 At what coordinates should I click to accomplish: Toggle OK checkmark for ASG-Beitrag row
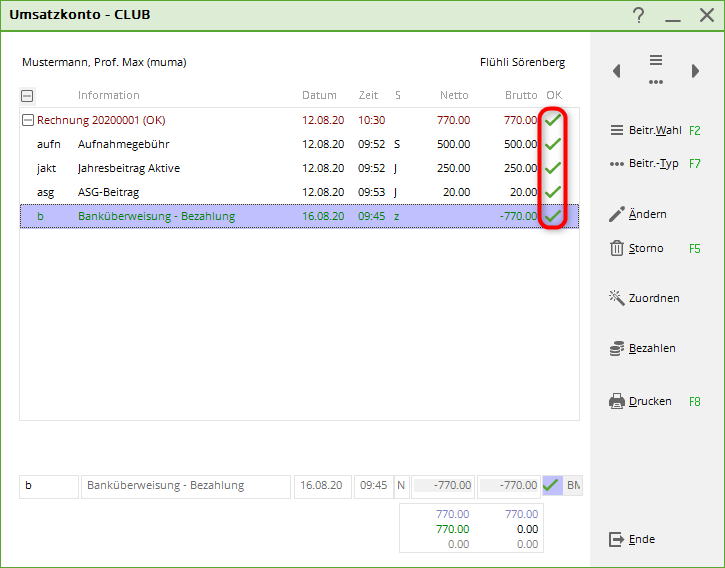(x=552, y=192)
